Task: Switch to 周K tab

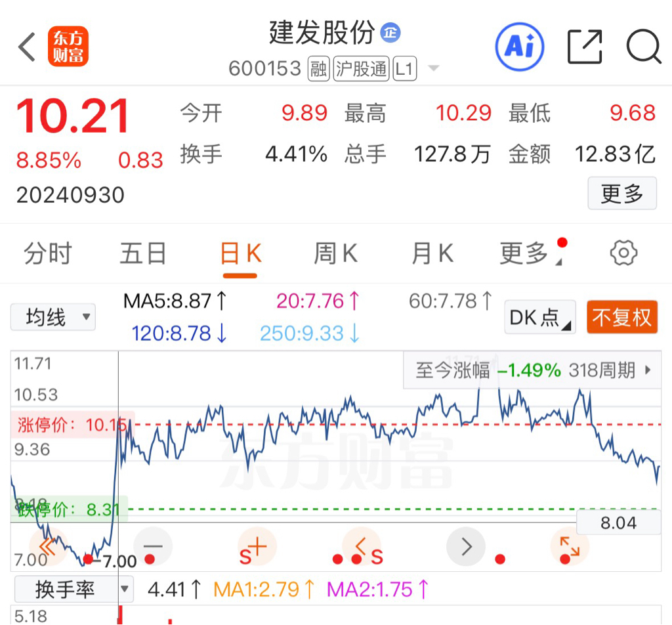Action: point(336,253)
